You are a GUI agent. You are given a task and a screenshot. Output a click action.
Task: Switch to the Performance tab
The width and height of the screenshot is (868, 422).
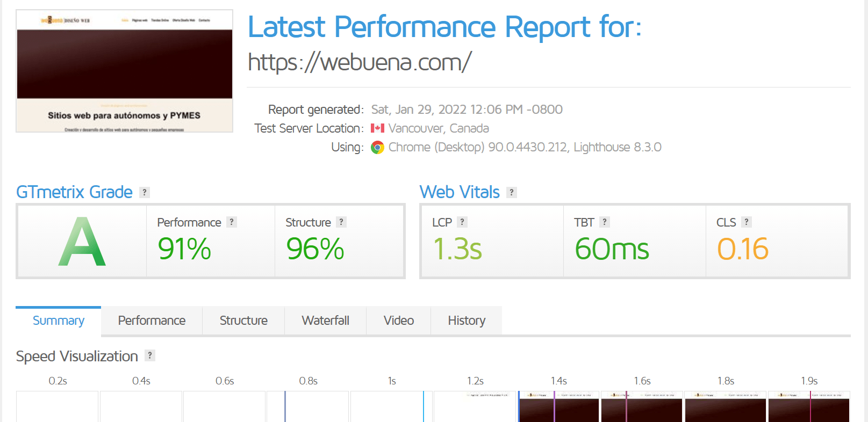tap(152, 321)
